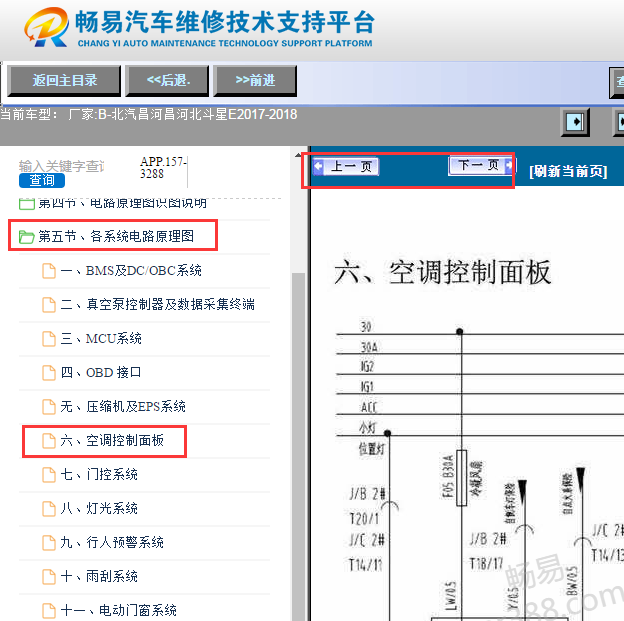
Task: Click document icon beside 二、真空泵控制器
Action: click(x=49, y=305)
